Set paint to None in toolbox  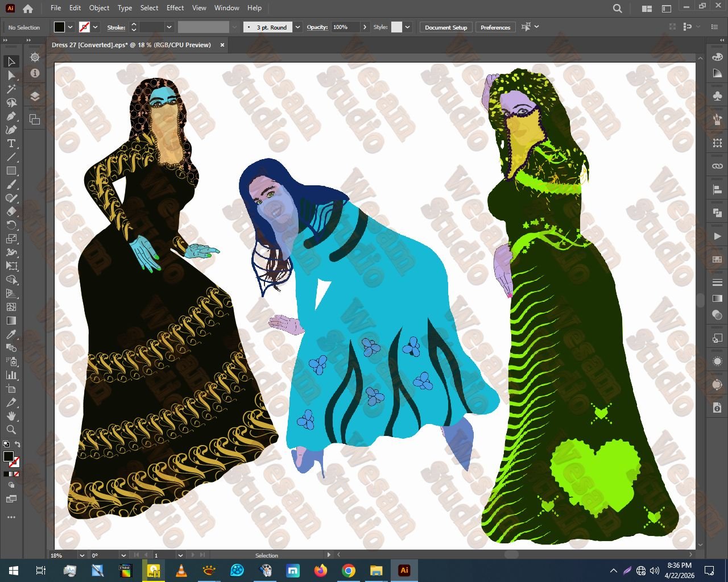(16, 474)
